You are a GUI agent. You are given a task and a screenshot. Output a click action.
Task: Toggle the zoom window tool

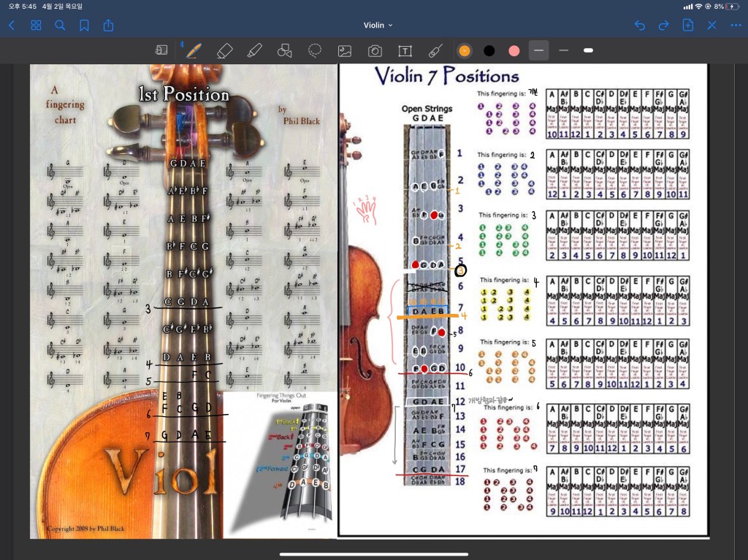point(161,50)
